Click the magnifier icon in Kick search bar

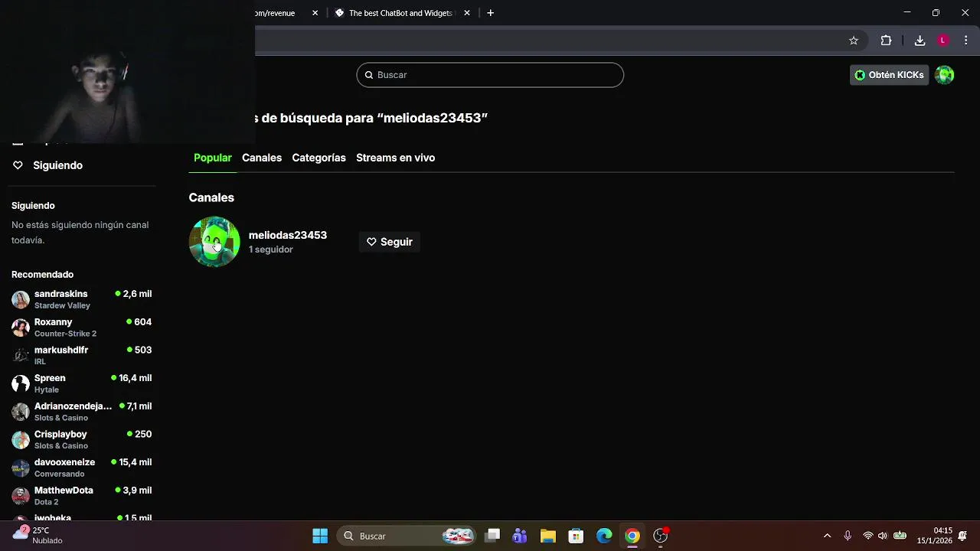pos(369,75)
